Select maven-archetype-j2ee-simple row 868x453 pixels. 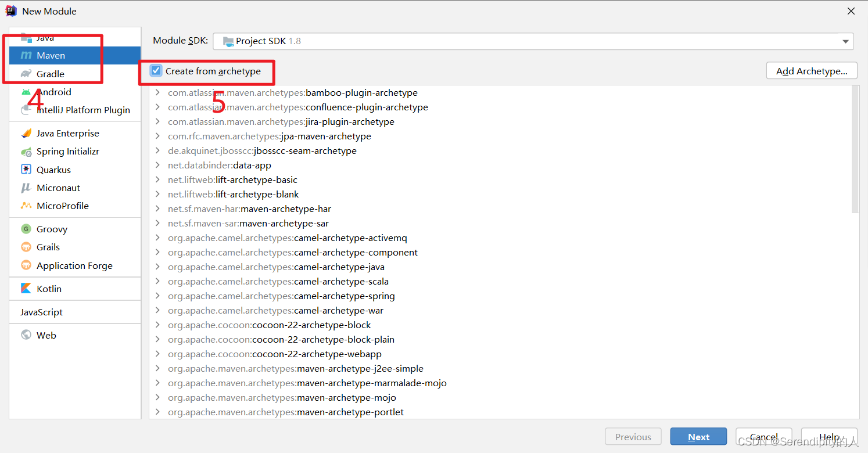[x=500, y=368]
